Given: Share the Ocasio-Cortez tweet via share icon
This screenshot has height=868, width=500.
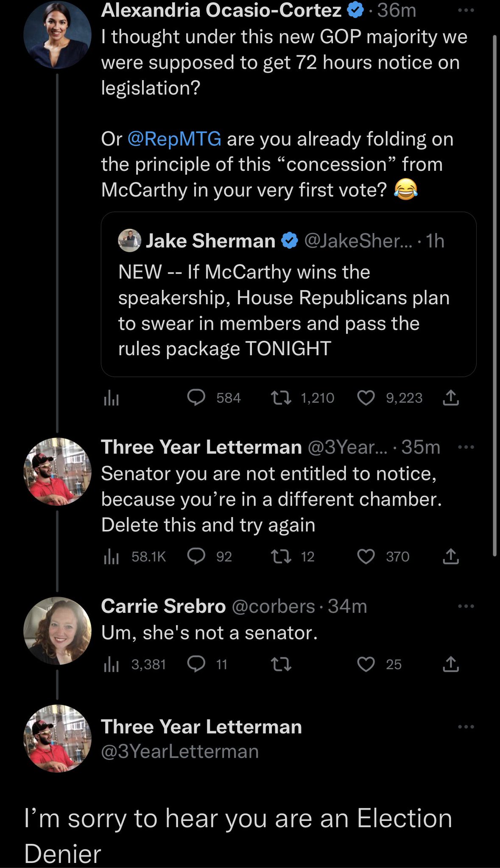Looking at the screenshot, I should pyautogui.click(x=451, y=398).
